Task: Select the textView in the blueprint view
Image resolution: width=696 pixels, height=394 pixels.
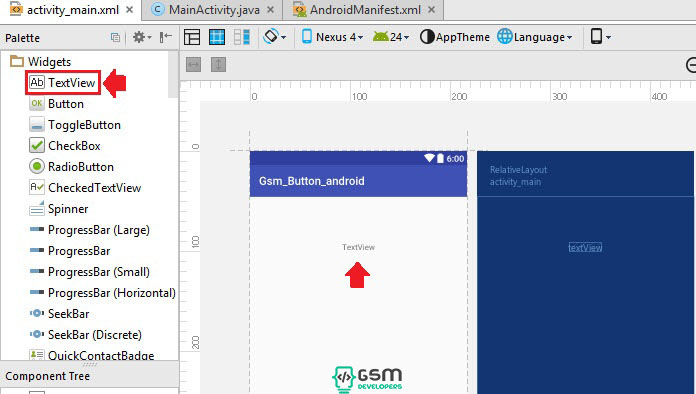Action: click(585, 248)
